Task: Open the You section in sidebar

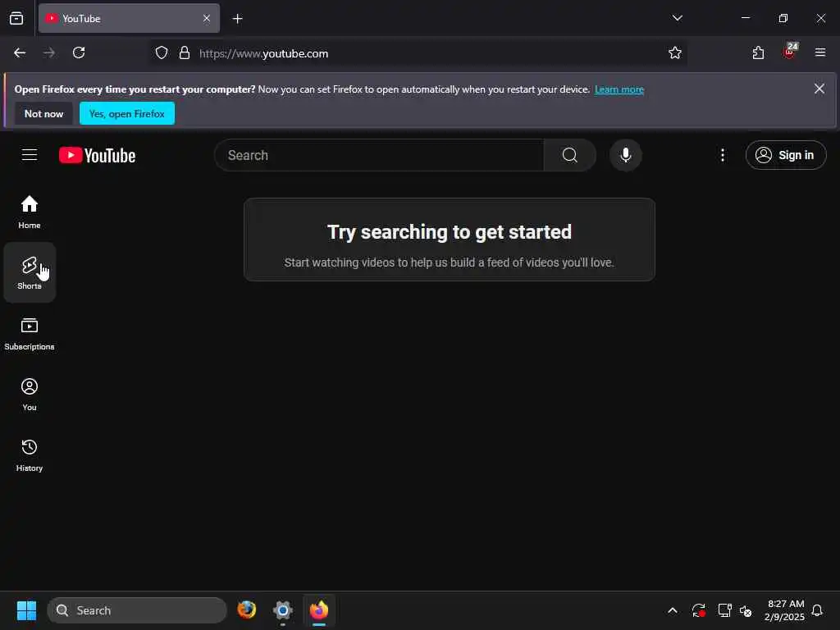Action: (30, 395)
